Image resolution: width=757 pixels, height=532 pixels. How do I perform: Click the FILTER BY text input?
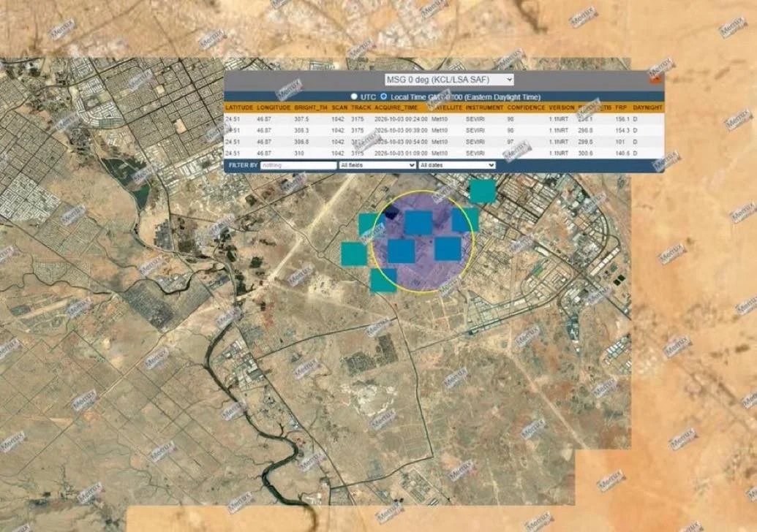(298, 165)
